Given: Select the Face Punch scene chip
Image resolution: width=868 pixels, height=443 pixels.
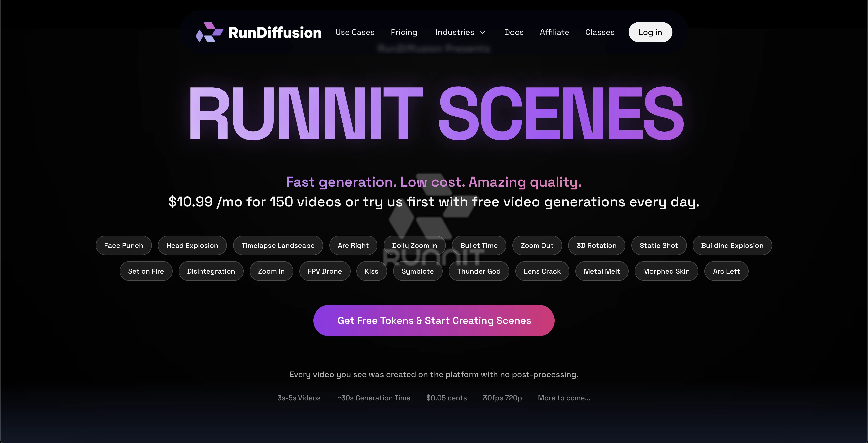Looking at the screenshot, I should (124, 245).
